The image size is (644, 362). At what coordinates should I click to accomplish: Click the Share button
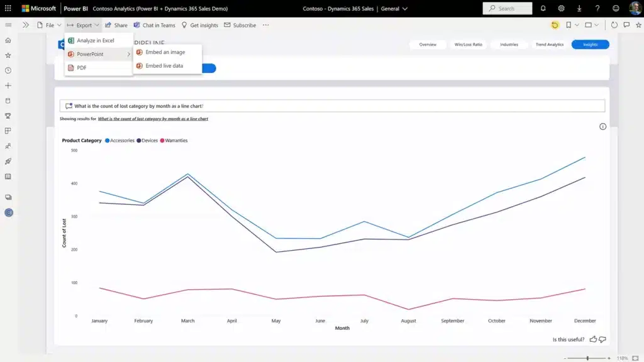click(x=116, y=25)
